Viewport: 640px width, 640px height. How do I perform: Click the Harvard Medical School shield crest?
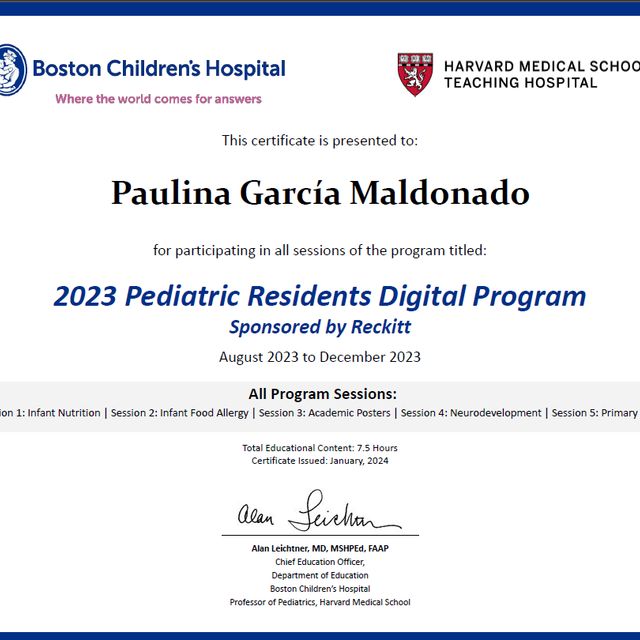(x=415, y=74)
